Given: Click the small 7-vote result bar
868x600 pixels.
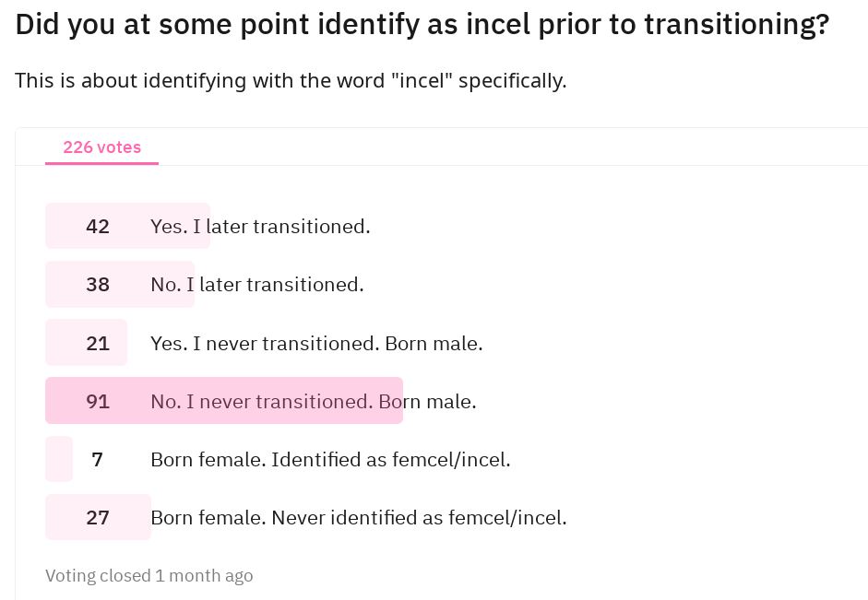Looking at the screenshot, I should point(59,459).
